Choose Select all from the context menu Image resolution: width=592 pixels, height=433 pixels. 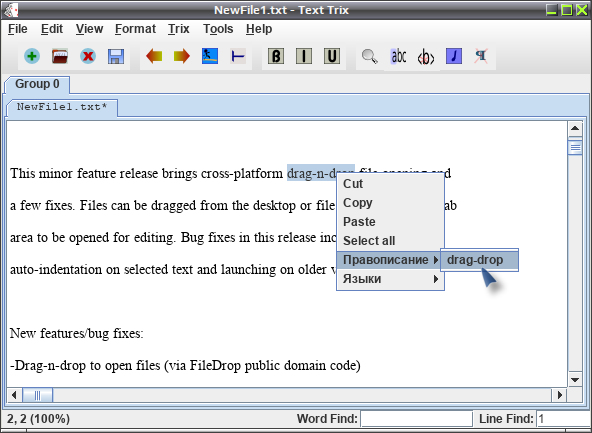(390, 241)
